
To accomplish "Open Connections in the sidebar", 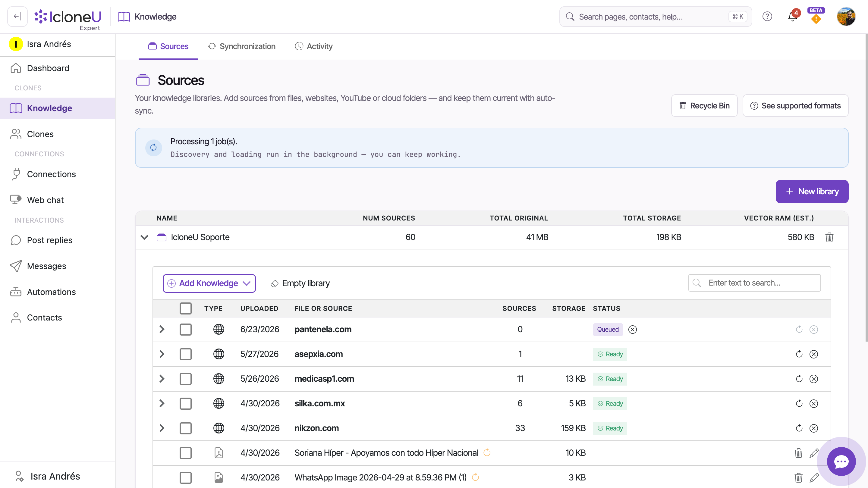I will point(58,174).
